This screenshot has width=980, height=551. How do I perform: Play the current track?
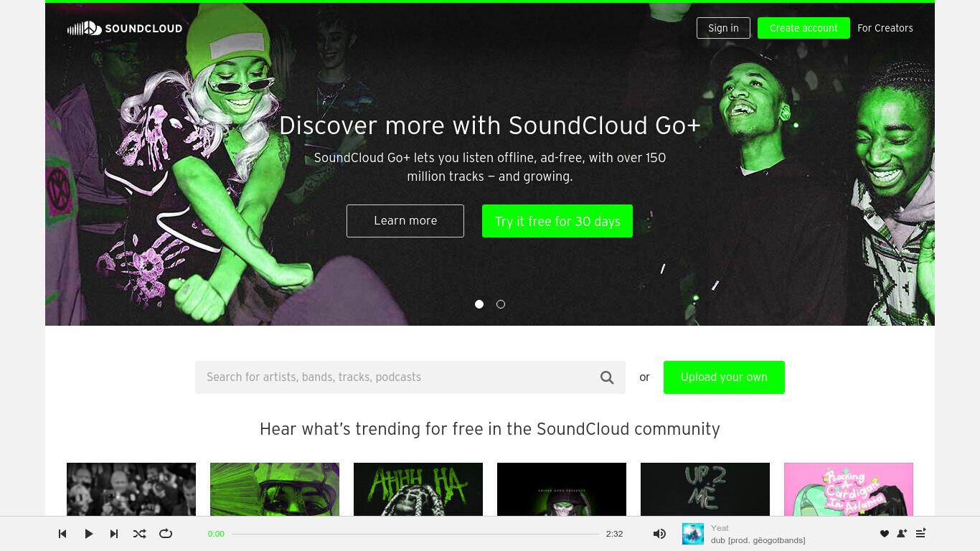pos(88,534)
